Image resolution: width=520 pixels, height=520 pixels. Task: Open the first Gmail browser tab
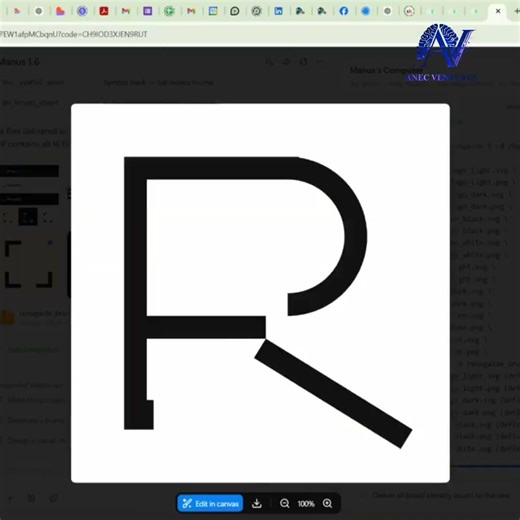(126, 11)
